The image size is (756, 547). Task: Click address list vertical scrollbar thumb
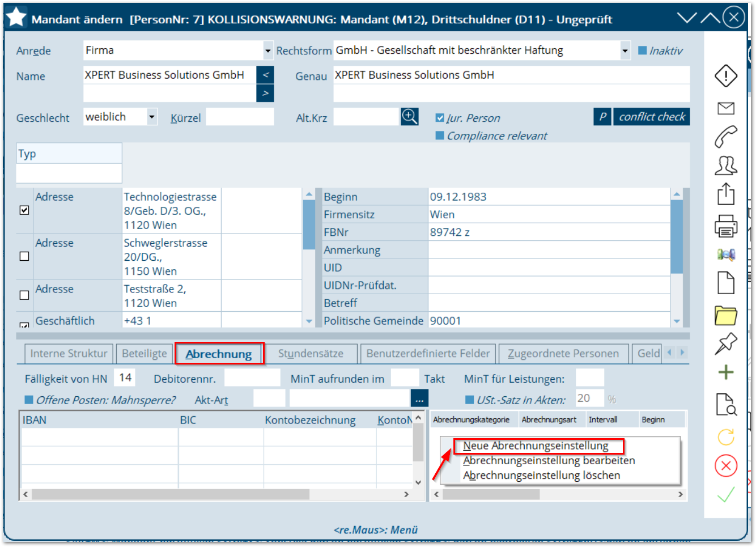pyautogui.click(x=309, y=225)
